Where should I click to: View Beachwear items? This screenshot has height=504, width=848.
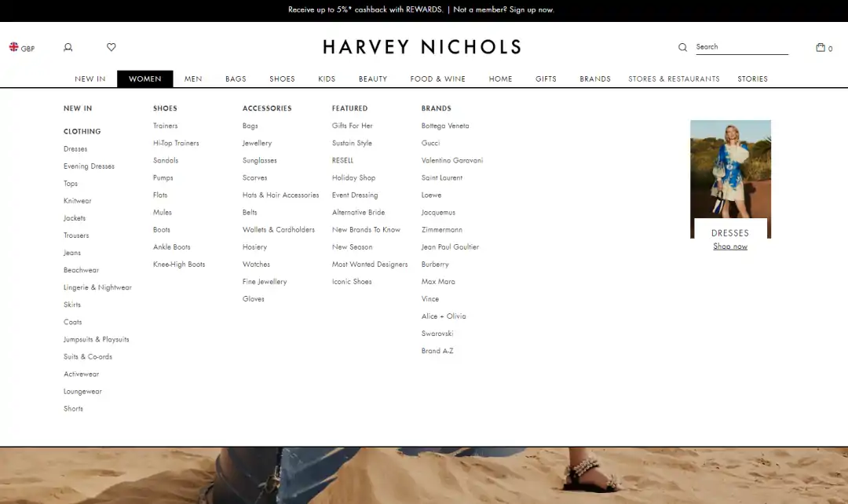click(x=81, y=270)
